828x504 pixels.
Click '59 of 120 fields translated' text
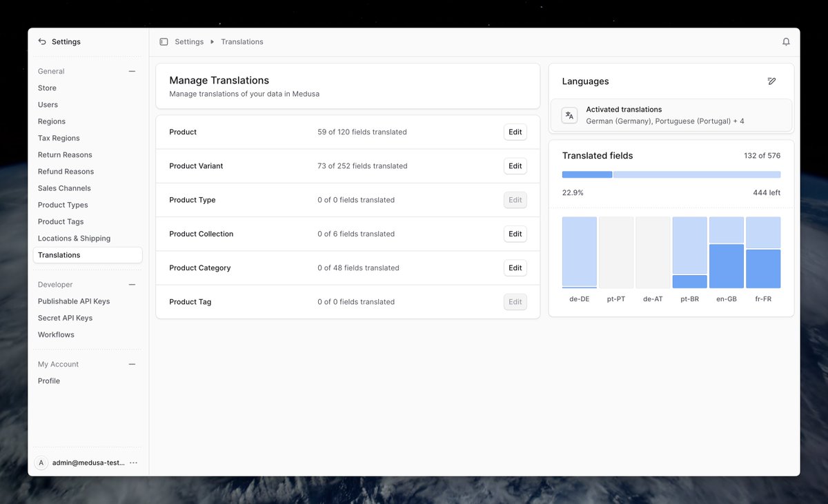click(362, 132)
